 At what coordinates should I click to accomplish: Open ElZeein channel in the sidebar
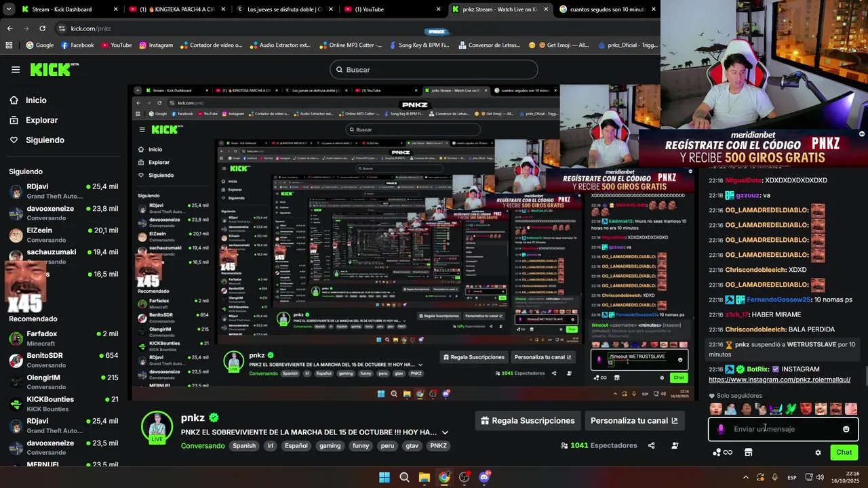pyautogui.click(x=63, y=235)
